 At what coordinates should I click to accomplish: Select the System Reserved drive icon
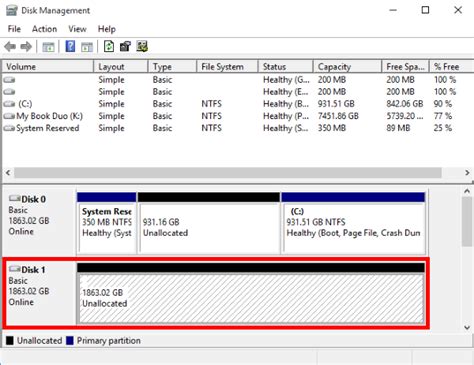click(9, 128)
